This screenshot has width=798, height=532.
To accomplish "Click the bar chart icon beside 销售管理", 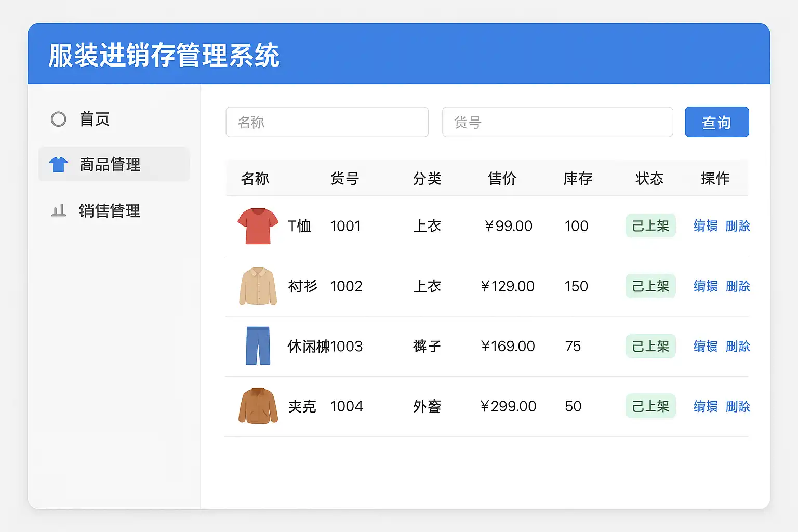I will [59, 210].
